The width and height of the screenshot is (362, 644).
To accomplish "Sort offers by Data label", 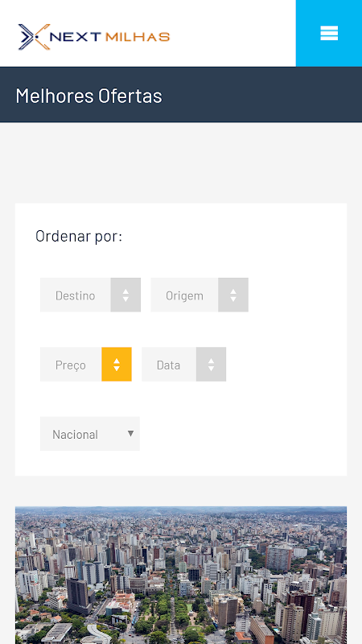I will [169, 365].
